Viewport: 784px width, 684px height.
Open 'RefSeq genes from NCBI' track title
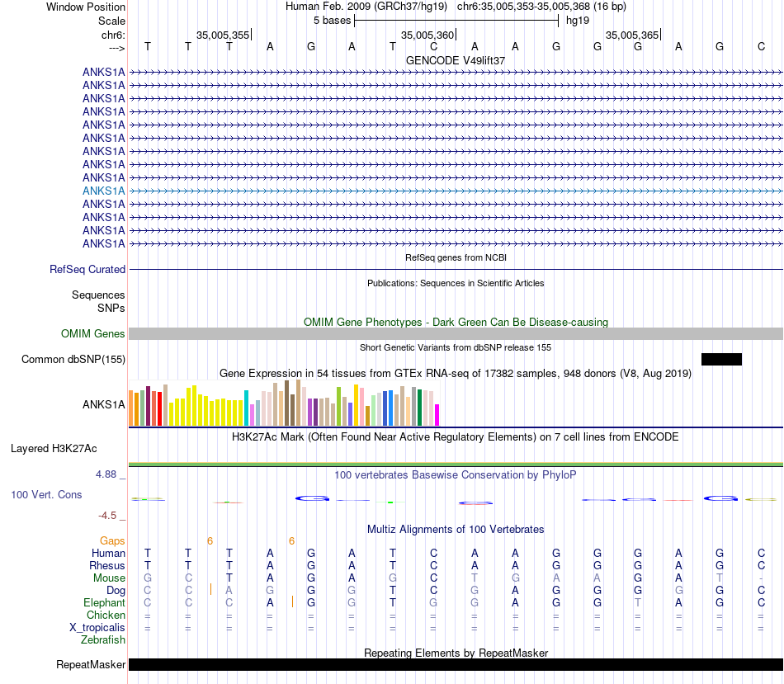coord(456,257)
